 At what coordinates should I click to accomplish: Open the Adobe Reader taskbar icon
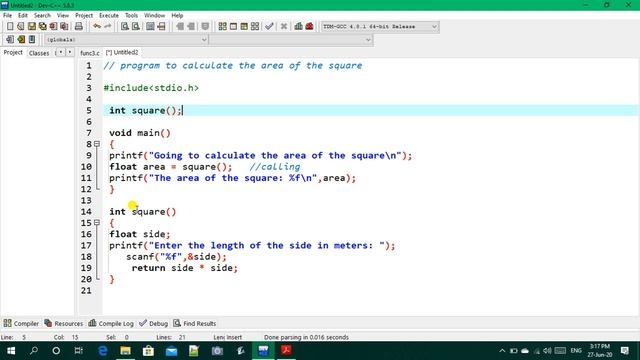pos(286,351)
